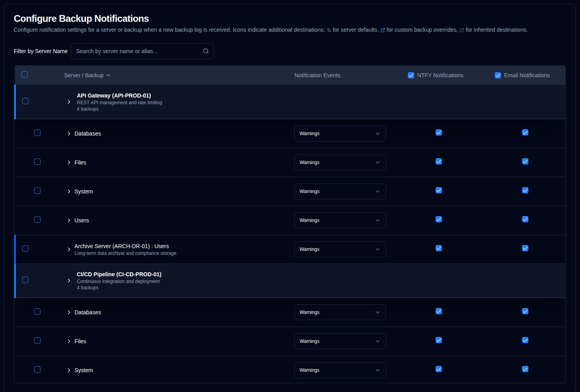This screenshot has height=392, width=580.
Task: Toggle the select-all checkbox in table header
Action: [25, 75]
